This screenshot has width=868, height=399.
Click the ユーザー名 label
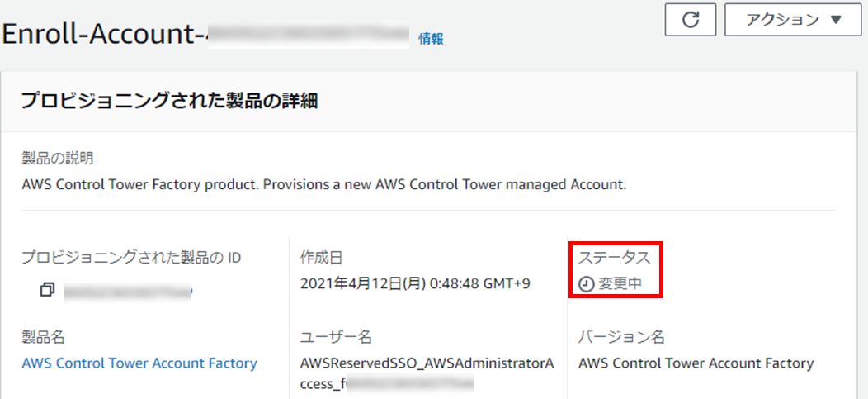[x=336, y=337]
